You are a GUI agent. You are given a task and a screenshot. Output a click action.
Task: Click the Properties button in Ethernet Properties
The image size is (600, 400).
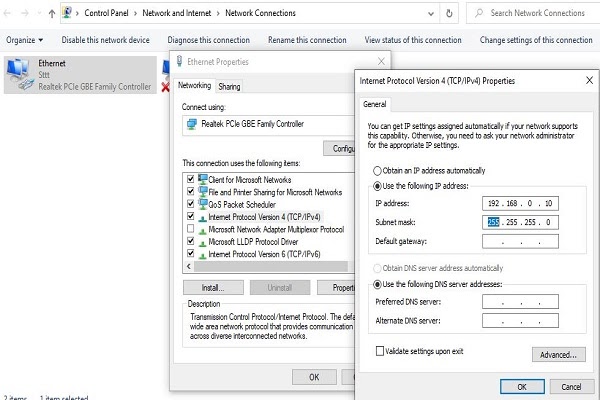coord(336,287)
